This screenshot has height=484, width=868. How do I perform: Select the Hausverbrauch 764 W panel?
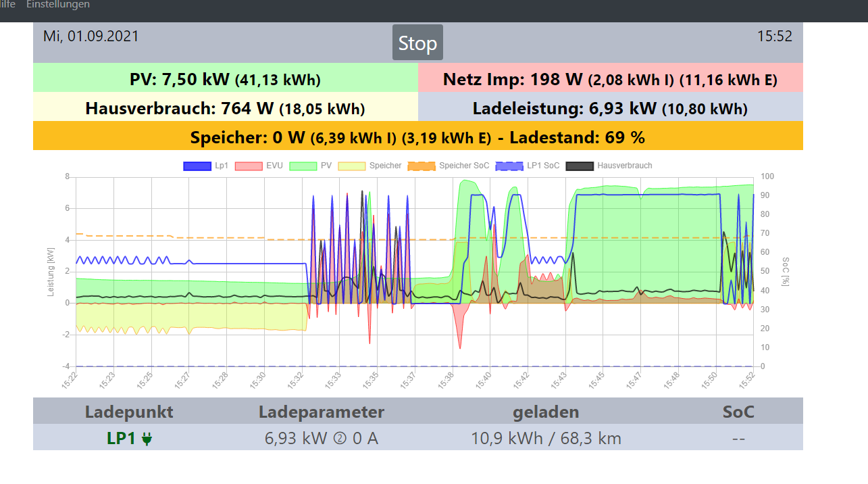[225, 108]
